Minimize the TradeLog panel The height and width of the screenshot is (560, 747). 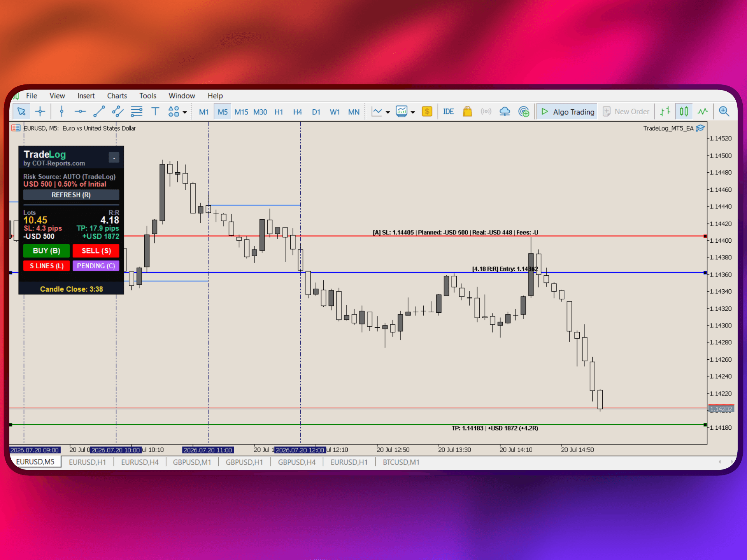coord(114,157)
